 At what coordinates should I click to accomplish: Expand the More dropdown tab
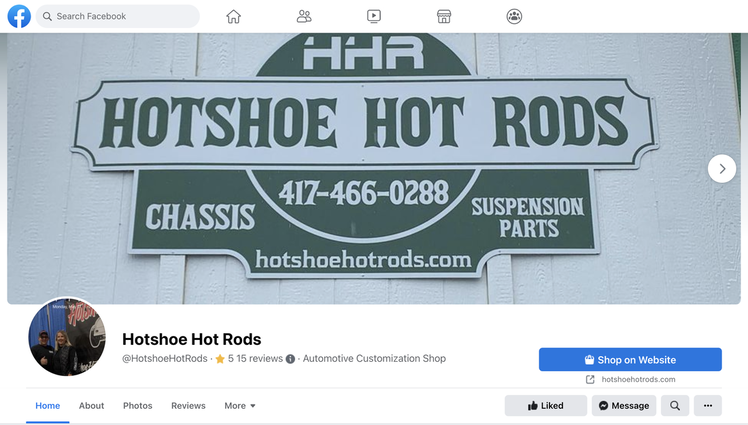click(240, 405)
